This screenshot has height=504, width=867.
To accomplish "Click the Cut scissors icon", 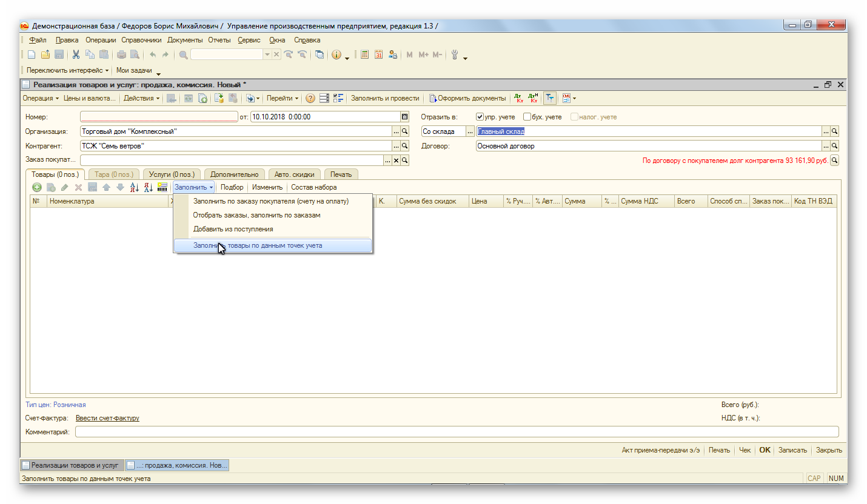I will [76, 55].
